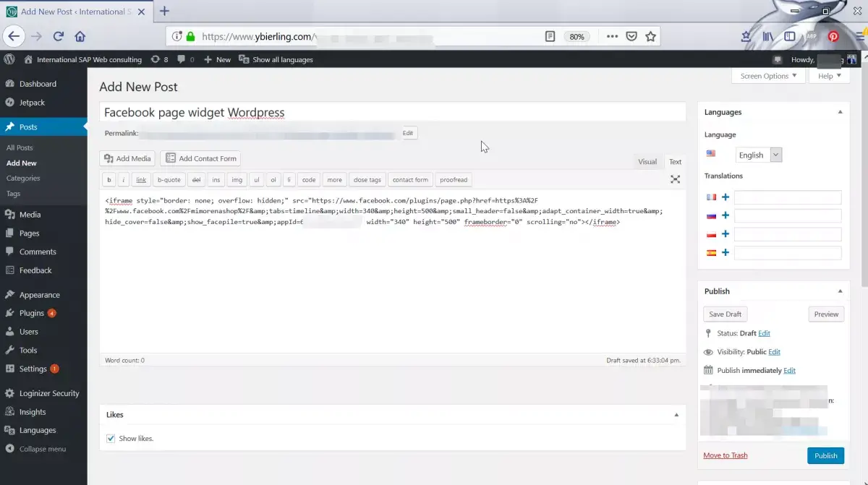Viewport: 868px width, 485px height.
Task: Add French translation with plus icon
Action: point(725,197)
